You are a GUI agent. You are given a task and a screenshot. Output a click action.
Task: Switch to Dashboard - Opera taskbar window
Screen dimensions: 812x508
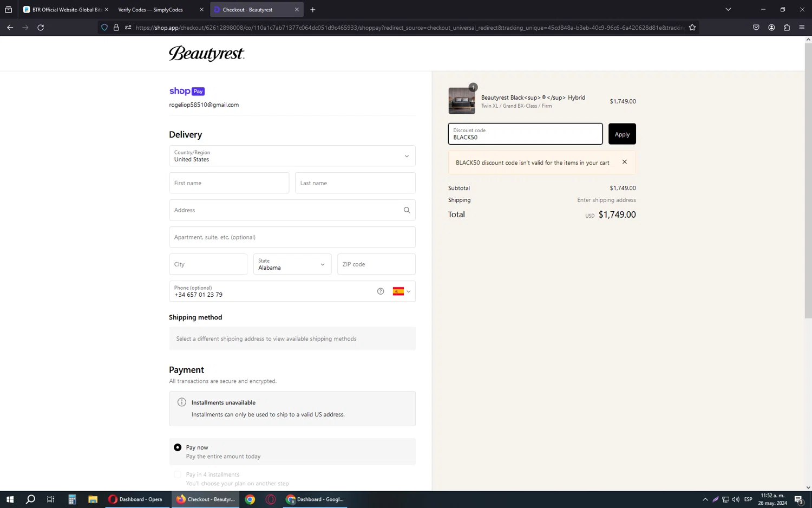coord(136,499)
